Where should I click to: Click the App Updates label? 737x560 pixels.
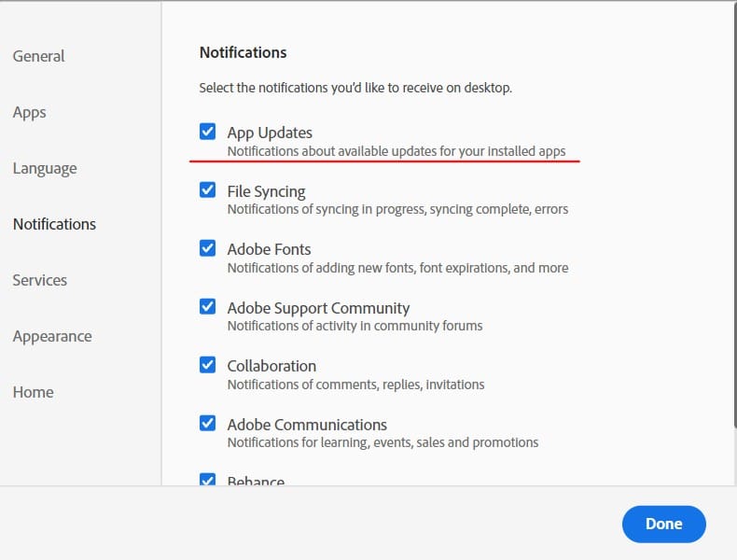pyautogui.click(x=270, y=133)
